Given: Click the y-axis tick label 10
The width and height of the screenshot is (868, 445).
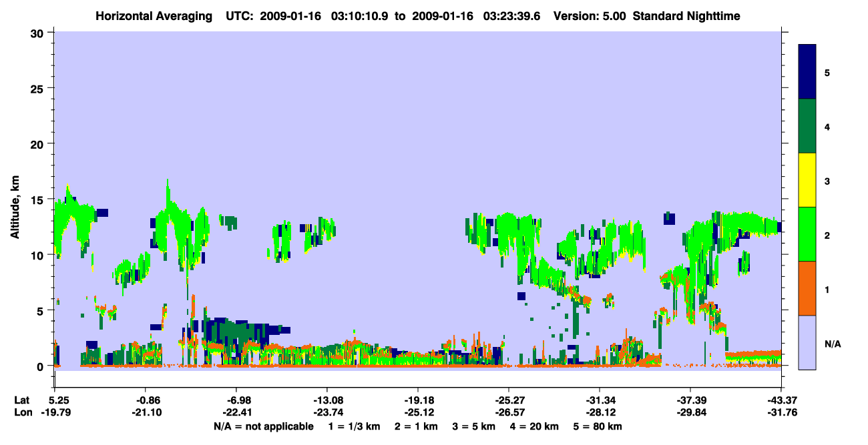Looking at the screenshot, I should 37,255.
